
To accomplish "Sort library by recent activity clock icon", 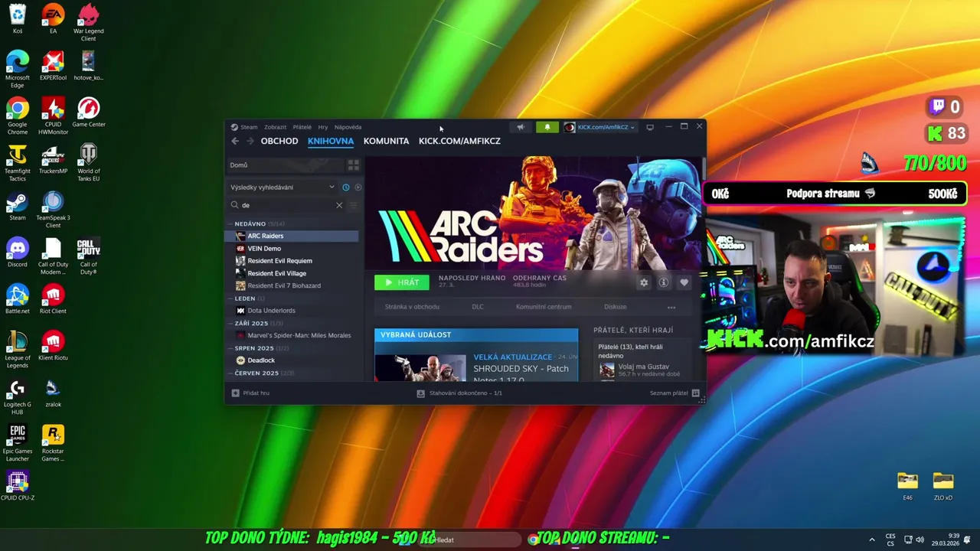I will (x=346, y=187).
